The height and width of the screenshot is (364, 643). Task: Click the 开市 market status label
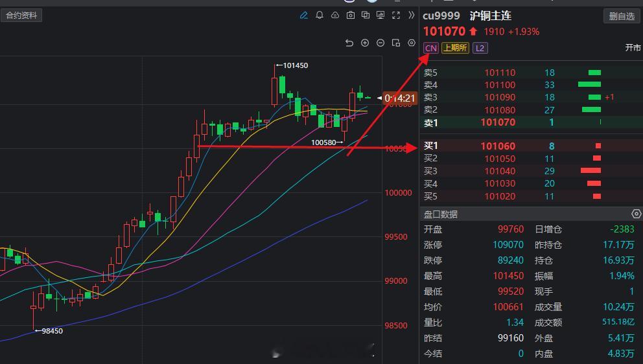[x=633, y=47]
